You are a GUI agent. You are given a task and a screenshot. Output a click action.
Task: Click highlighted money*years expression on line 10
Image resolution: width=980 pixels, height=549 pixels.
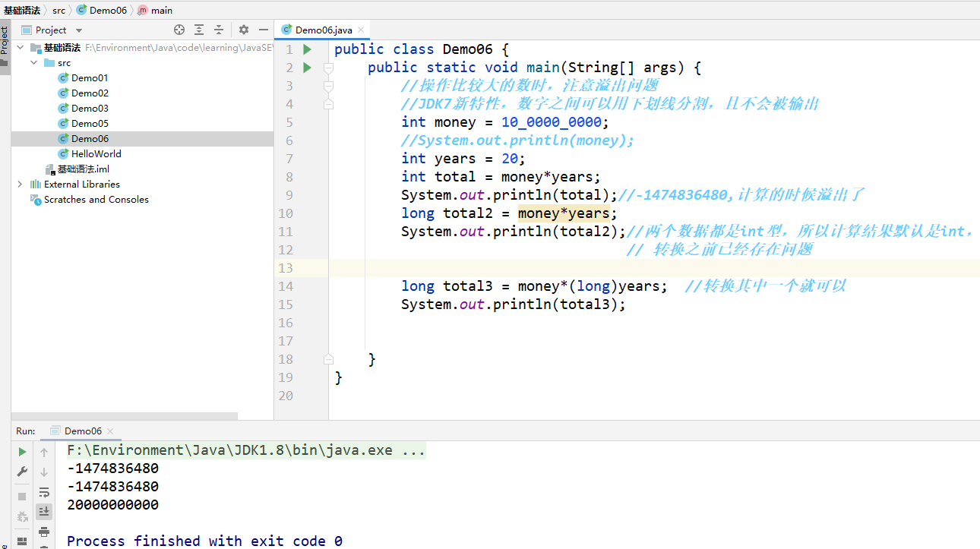tap(564, 213)
